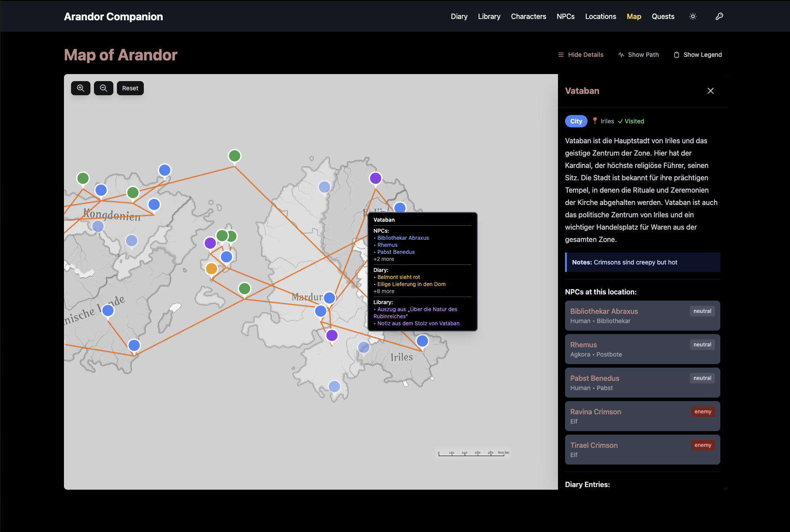The image size is (790, 532).
Task: Click the blue City type badge
Action: (576, 121)
